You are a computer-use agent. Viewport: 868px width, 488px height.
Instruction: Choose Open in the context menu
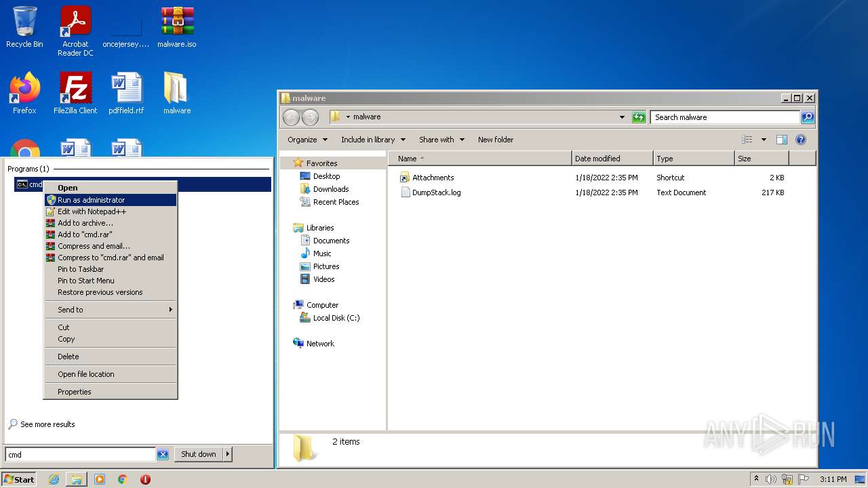pos(110,188)
